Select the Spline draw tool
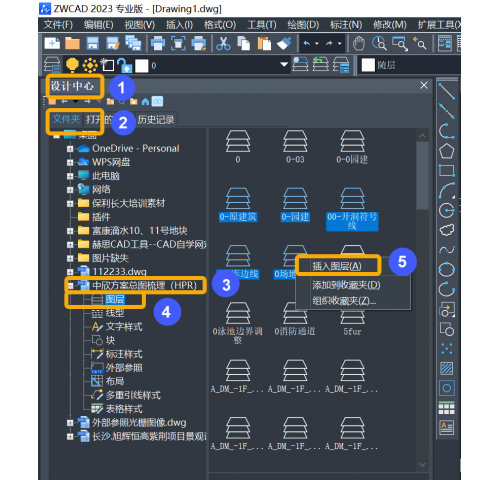Screen dimensions: 500x480 point(447,250)
